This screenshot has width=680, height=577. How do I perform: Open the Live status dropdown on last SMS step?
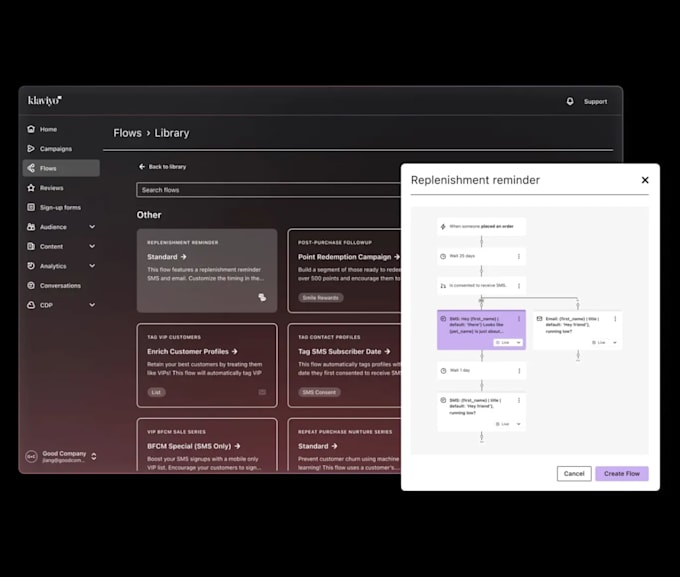point(508,424)
